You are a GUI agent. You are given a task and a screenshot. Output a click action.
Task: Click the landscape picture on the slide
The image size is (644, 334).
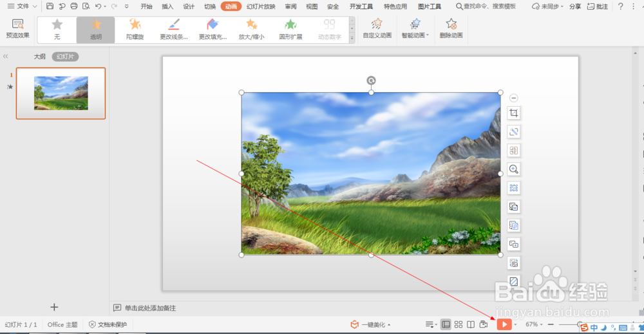(x=371, y=173)
